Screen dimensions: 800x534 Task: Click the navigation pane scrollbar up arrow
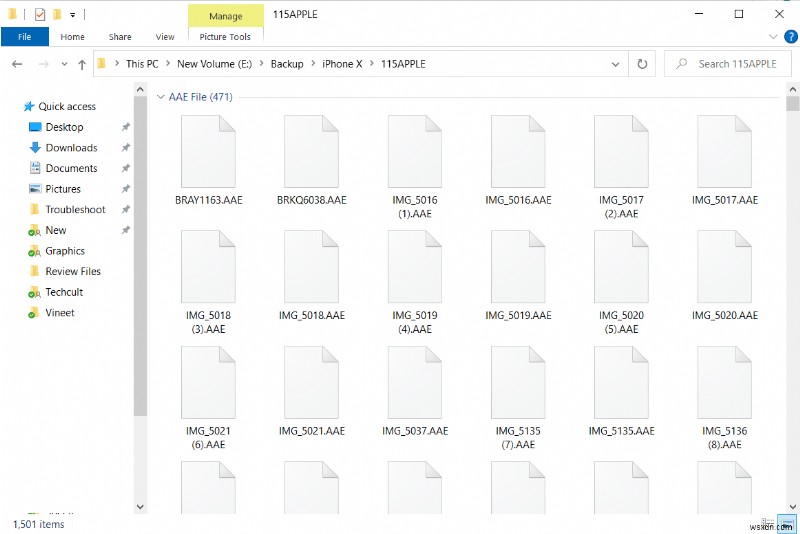pos(140,89)
